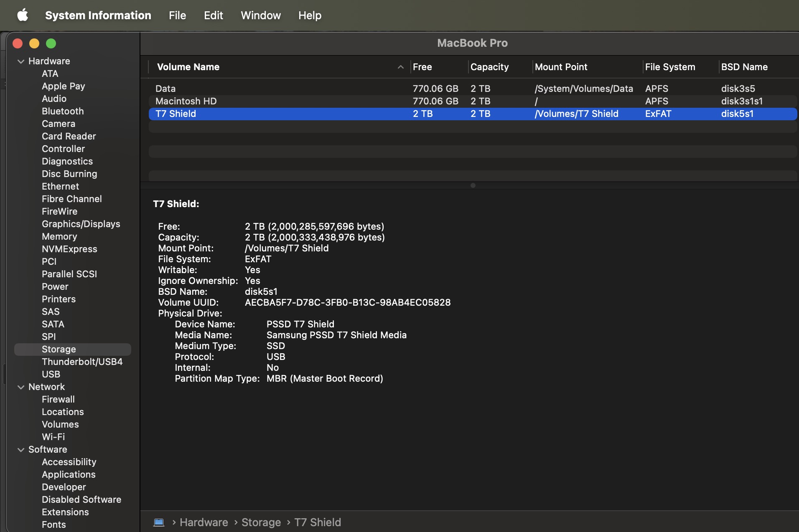Click the computer icon in path bar

[159, 522]
